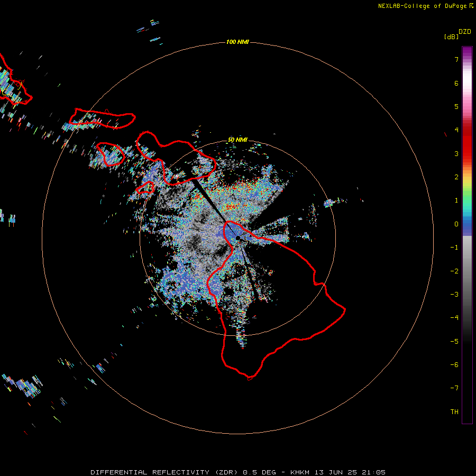Click the 2 value on the color scale
Screen dimensions: 476x476
(456, 177)
